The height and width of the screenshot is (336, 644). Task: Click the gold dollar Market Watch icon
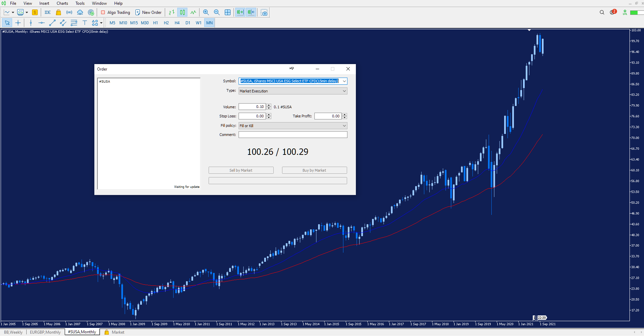[x=35, y=12]
